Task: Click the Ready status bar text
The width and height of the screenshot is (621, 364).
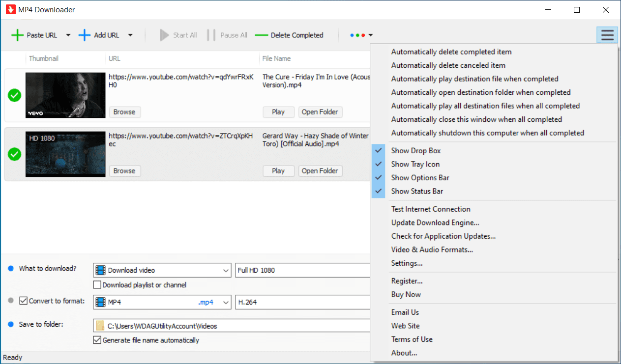Action: coord(13,358)
